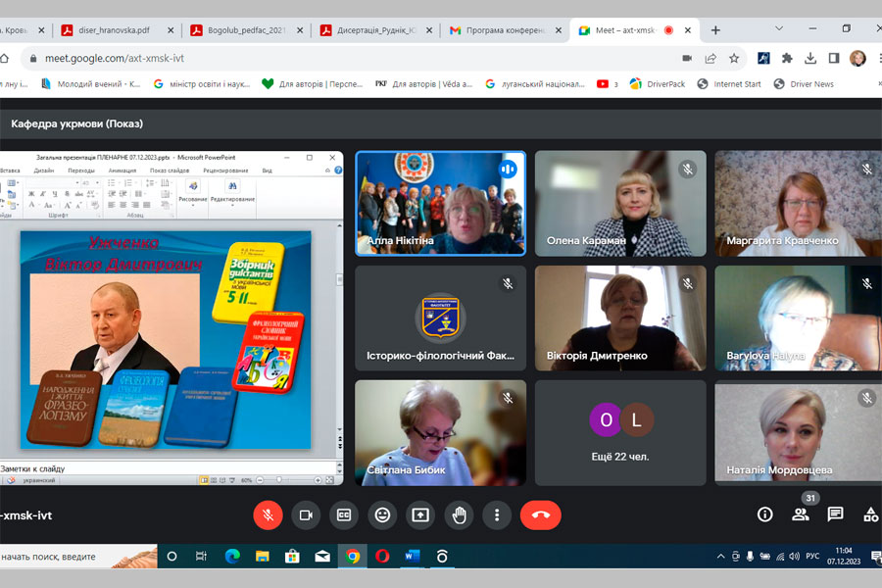Open Opera browser from taskbar
This screenshot has width=882, height=588.
pos(382,556)
